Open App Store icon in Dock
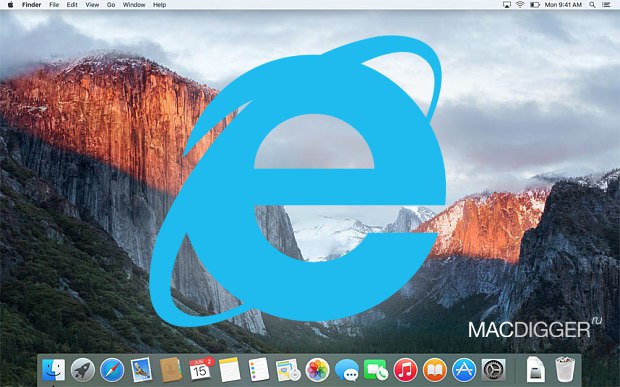Screen dimensions: 620x387 point(464,370)
